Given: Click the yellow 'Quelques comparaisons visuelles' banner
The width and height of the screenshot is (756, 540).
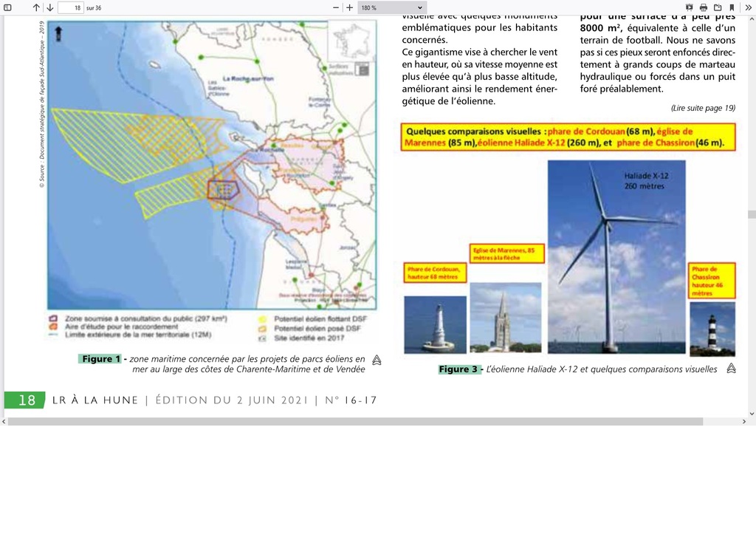Looking at the screenshot, I should 568,137.
